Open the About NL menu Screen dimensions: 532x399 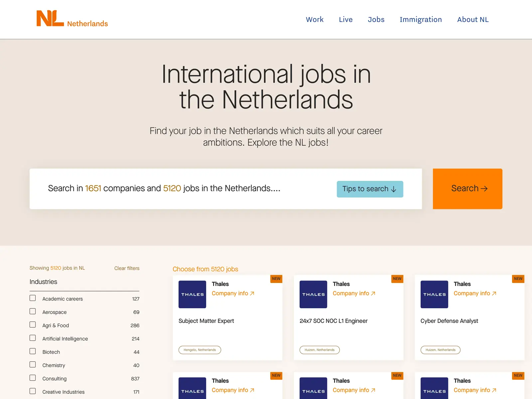click(473, 19)
